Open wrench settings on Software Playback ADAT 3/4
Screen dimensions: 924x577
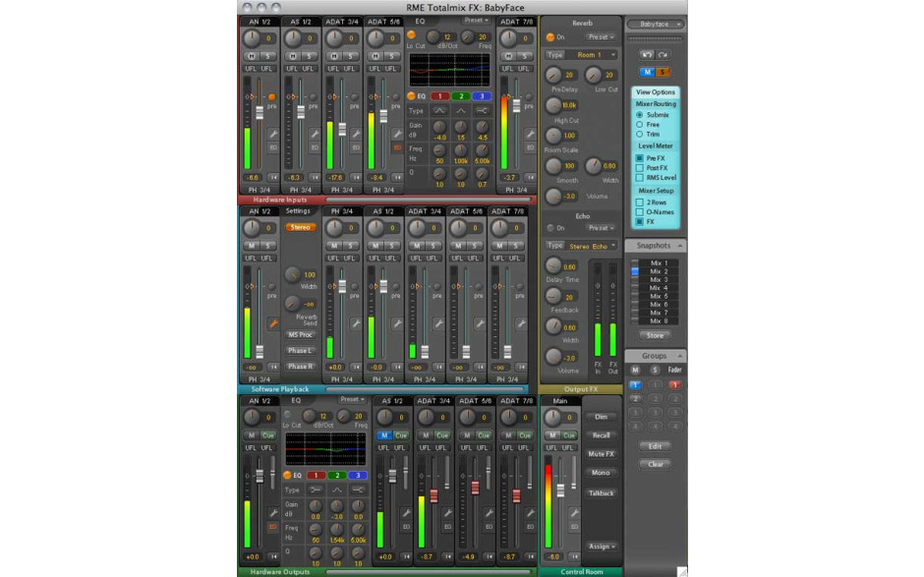[438, 323]
